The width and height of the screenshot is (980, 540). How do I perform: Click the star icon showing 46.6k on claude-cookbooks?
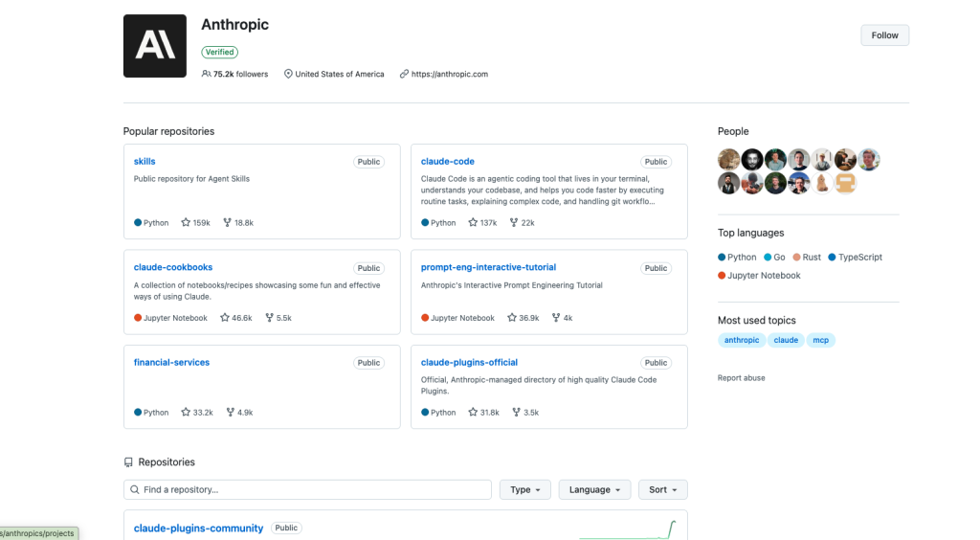[224, 318]
